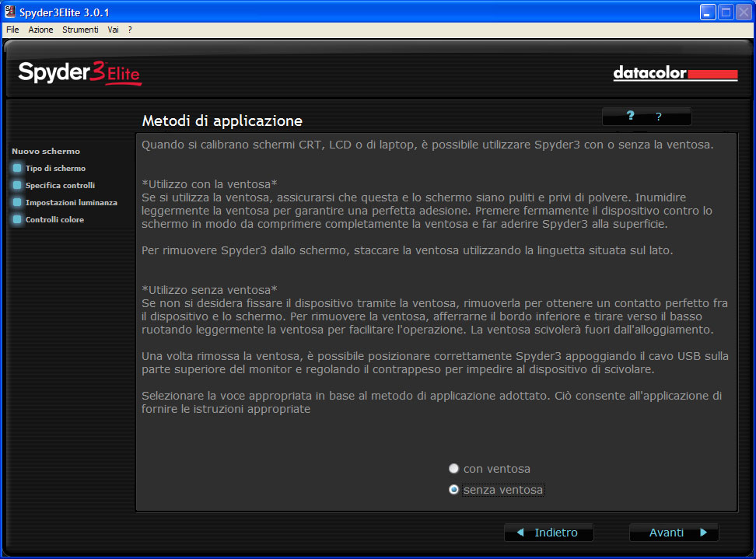Open the Vai menu

tap(113, 30)
